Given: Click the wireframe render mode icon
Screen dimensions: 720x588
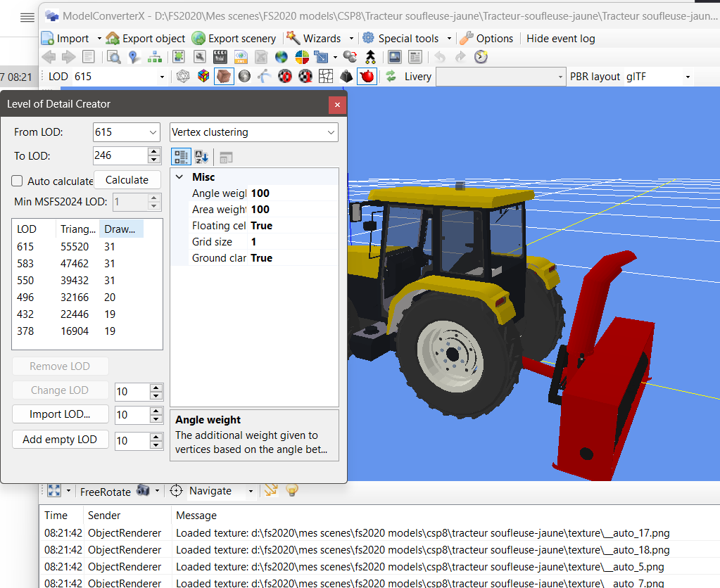Looking at the screenshot, I should (183, 77).
